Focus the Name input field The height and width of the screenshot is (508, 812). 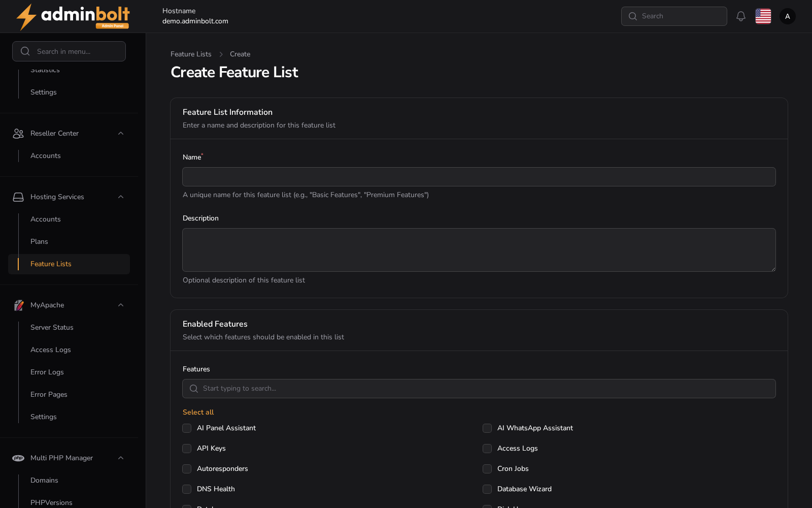click(479, 177)
